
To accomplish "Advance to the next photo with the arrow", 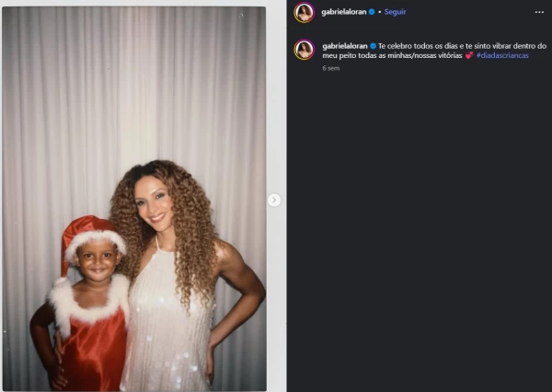I will (x=274, y=200).
